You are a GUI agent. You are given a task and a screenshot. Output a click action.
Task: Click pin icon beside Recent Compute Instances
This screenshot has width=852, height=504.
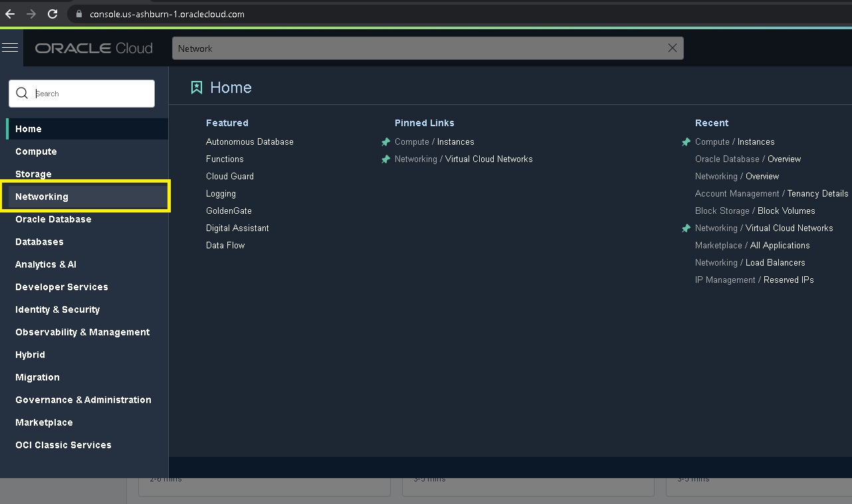(686, 142)
